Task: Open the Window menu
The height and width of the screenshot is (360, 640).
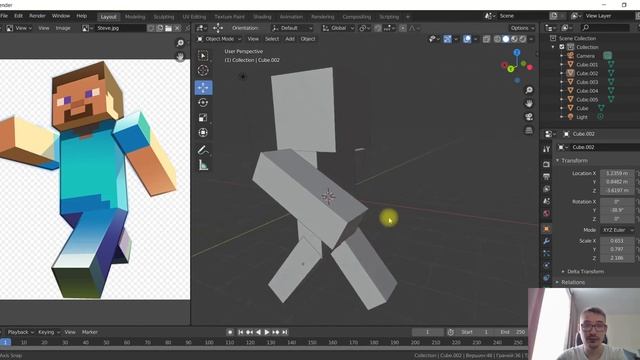Action: (61, 16)
